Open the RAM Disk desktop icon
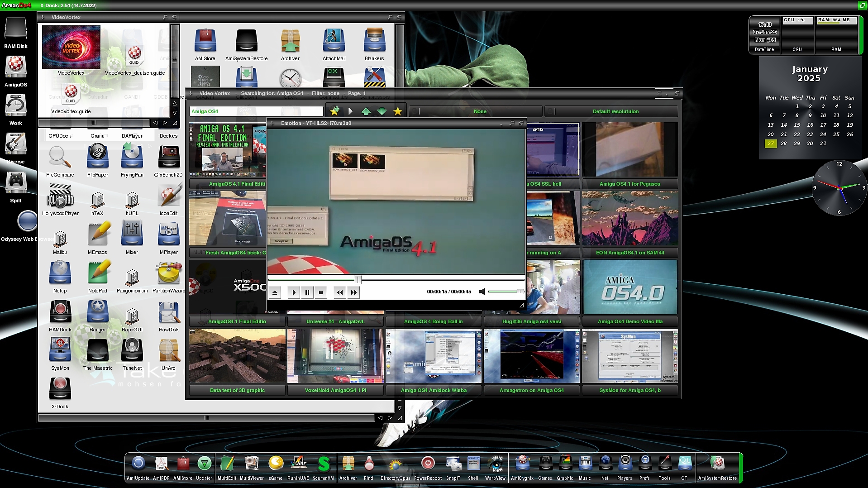868x488 pixels. tap(15, 29)
